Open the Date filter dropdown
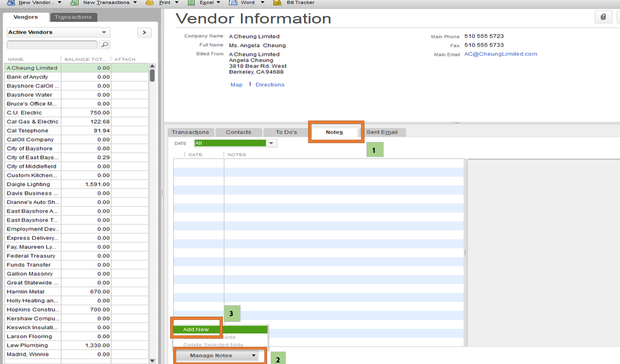Image resolution: width=620 pixels, height=364 pixels. (x=271, y=143)
